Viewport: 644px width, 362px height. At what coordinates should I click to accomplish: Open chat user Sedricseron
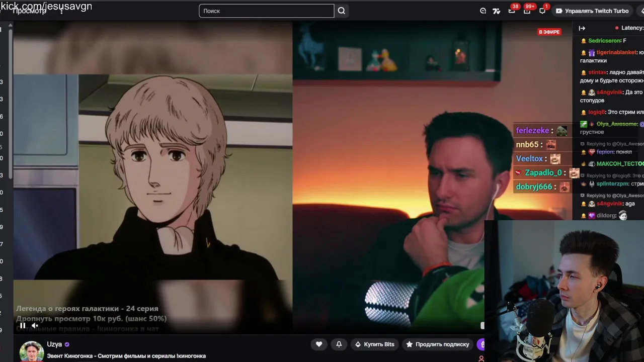(x=604, y=41)
